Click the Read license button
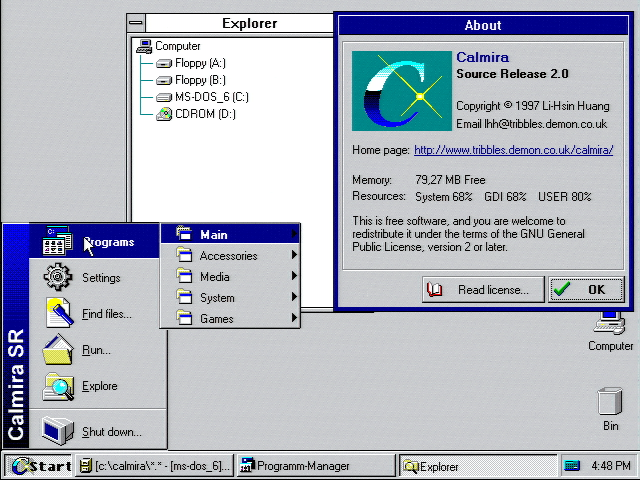The height and width of the screenshot is (480, 640). click(484, 290)
